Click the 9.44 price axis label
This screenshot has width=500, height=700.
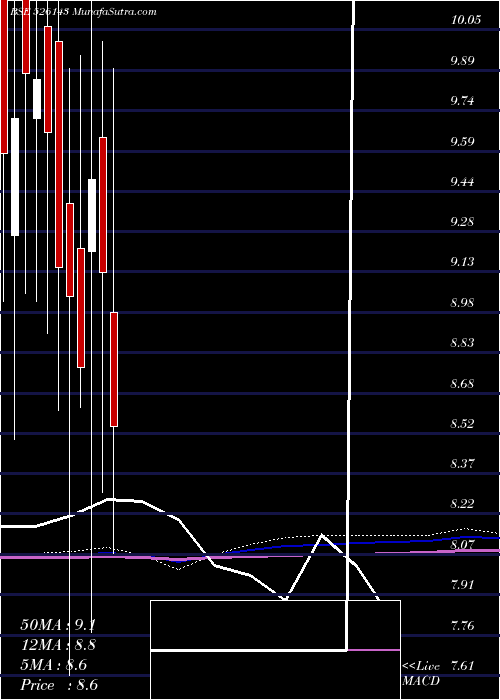[x=462, y=182]
